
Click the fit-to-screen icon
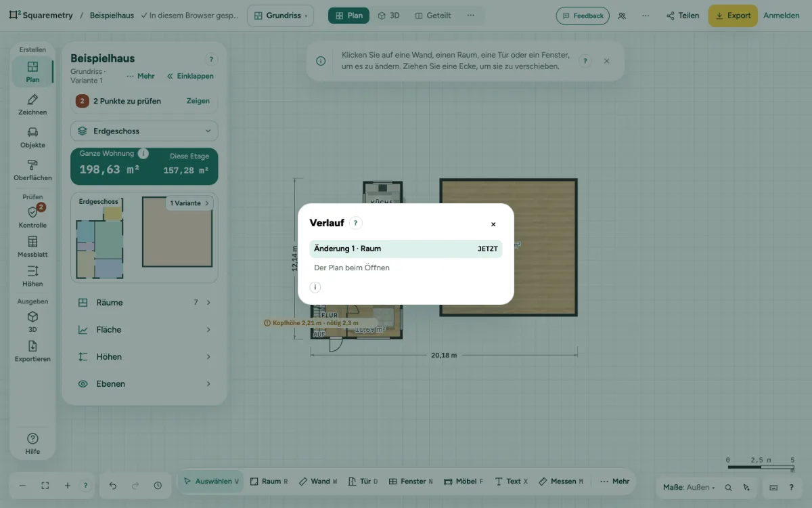45,486
